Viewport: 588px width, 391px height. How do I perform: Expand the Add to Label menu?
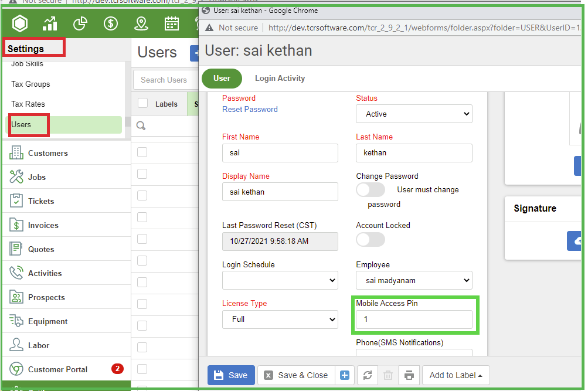click(x=456, y=375)
